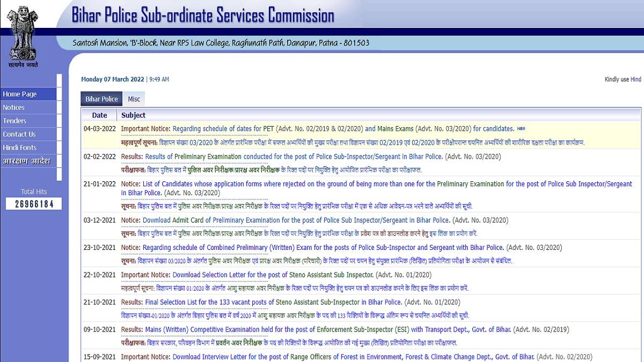Open Enforcement Sub-Inspector Mains results link
This screenshot has height=362, width=644.
point(328,330)
